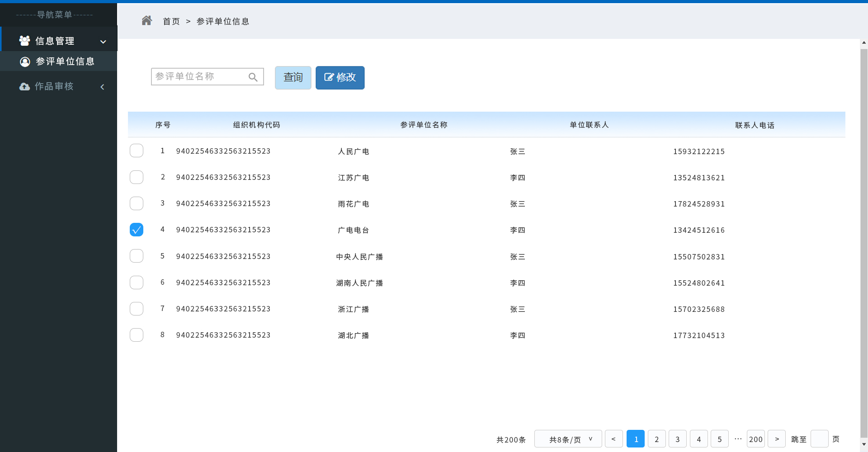868x452 pixels.
Task: Click scrollbar down arrow at bottom right
Action: click(x=864, y=445)
